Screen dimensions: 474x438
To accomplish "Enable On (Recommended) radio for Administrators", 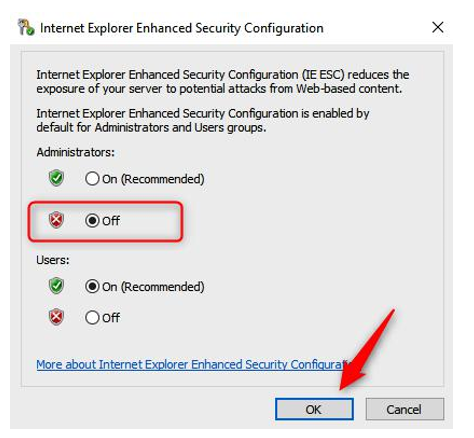I will (x=92, y=179).
